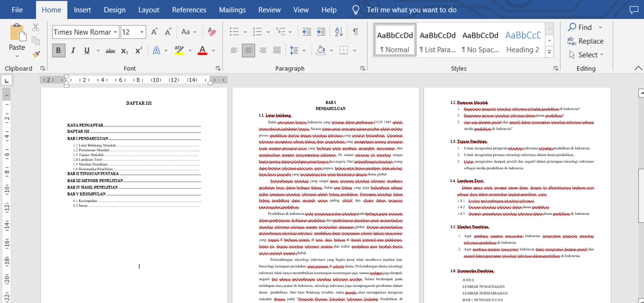
Task: Toggle Italic formatting
Action: 72,50
